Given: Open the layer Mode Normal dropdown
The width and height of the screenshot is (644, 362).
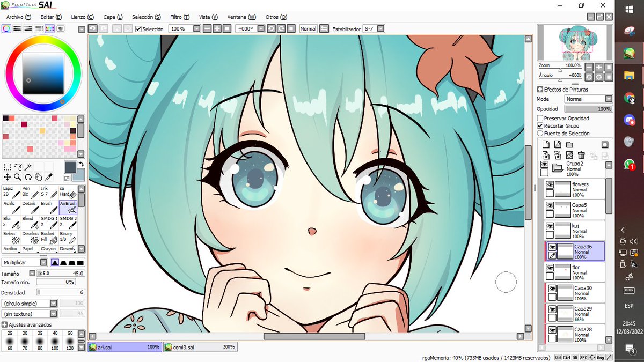Looking at the screenshot, I should (608, 99).
